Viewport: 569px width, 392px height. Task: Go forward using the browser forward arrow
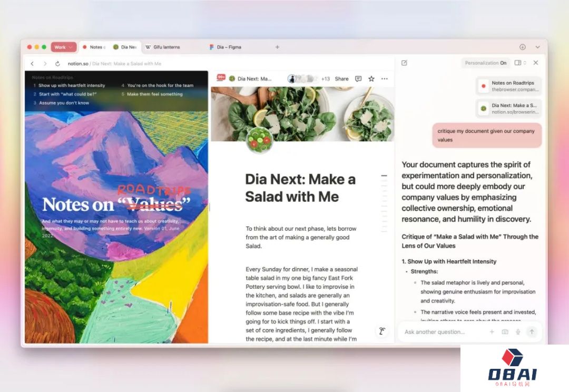coord(45,64)
